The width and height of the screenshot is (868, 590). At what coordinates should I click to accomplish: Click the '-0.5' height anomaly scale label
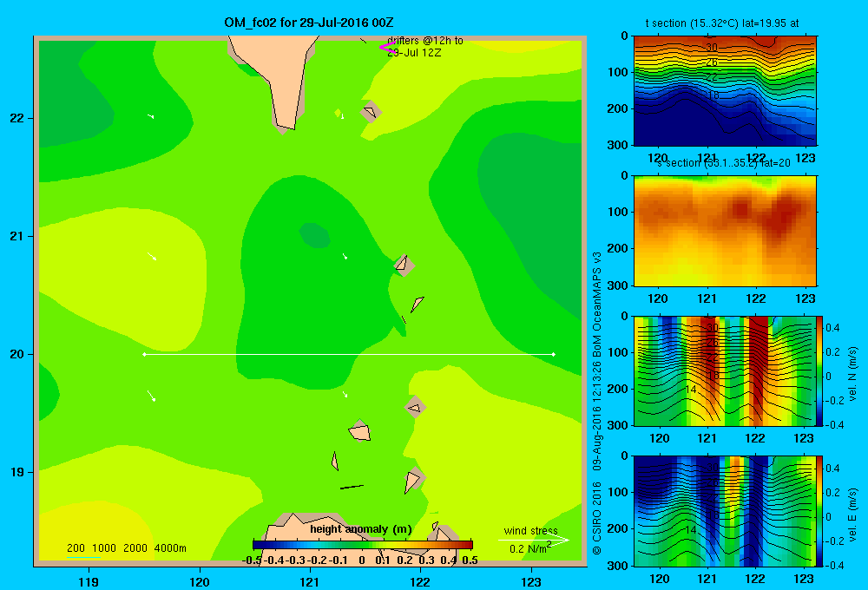[252, 560]
